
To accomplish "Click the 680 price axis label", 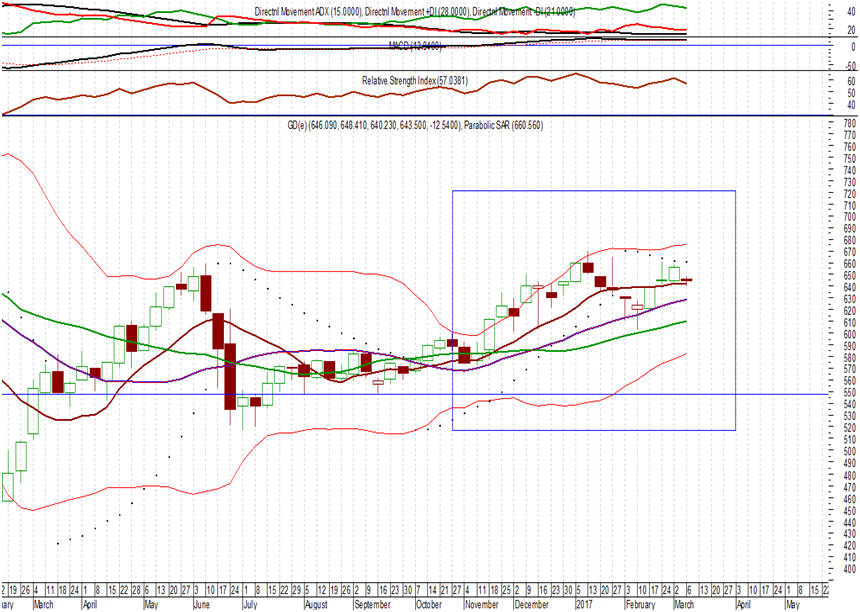I will [x=849, y=241].
